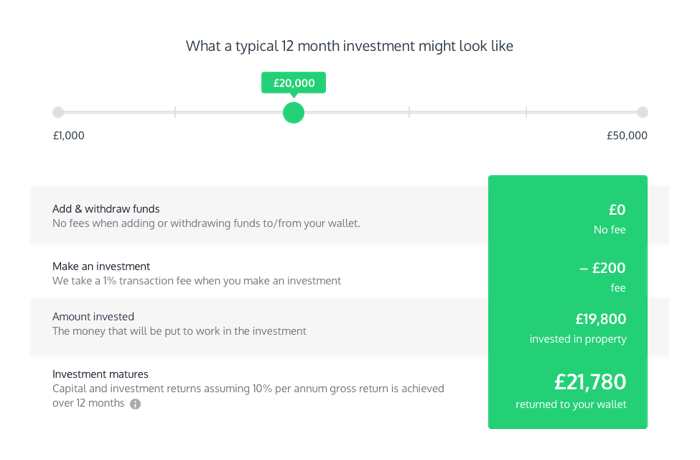
Task: Click the info icon after 'over 12 months'
Action: [x=135, y=404]
